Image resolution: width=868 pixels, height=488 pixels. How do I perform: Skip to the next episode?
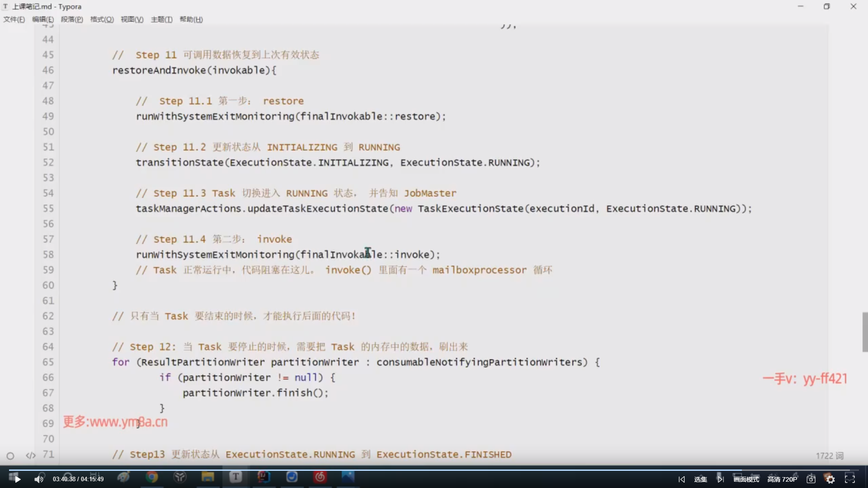[x=721, y=479]
